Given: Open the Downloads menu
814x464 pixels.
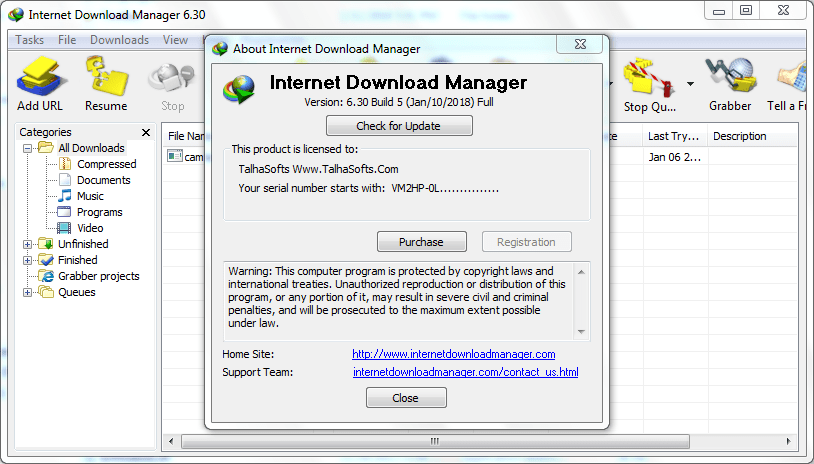Looking at the screenshot, I should click(x=119, y=40).
